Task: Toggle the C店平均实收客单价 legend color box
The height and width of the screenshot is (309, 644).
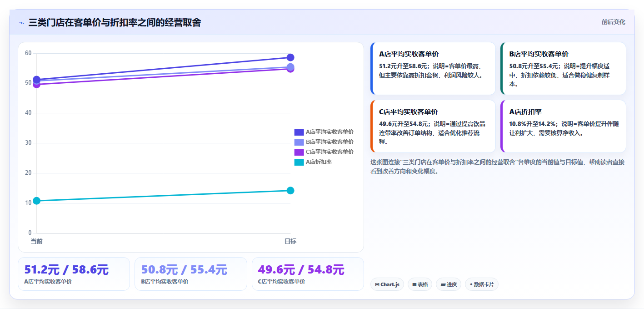Action: pyautogui.click(x=299, y=152)
